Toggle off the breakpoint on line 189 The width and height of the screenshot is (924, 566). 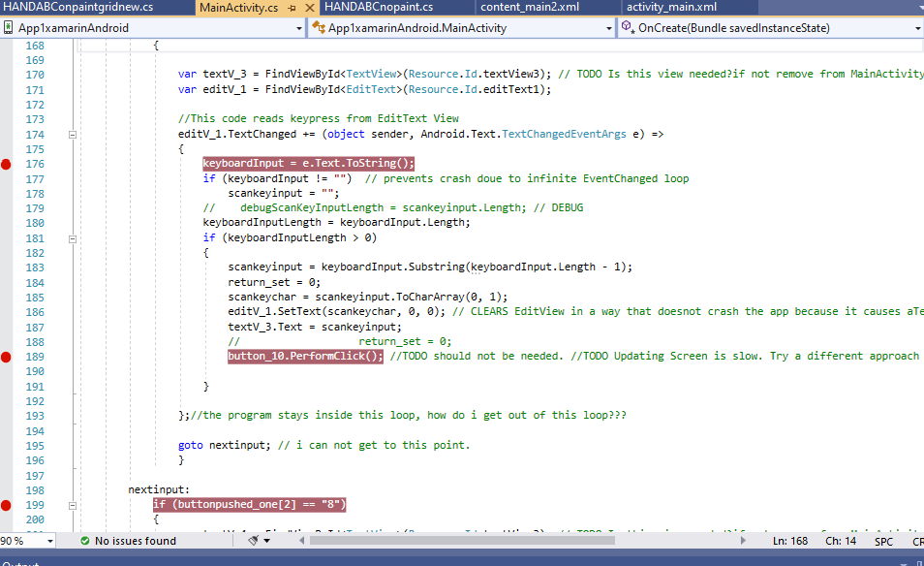6,356
